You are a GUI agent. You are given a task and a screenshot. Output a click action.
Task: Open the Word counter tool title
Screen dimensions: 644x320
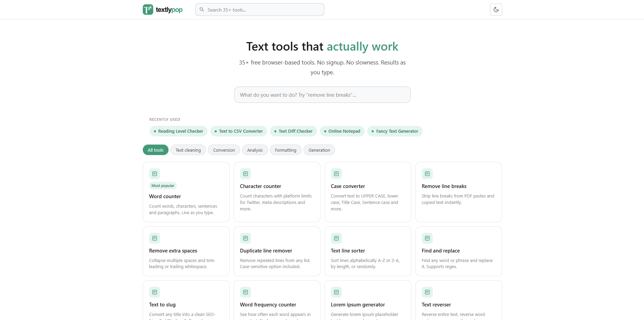coord(165,196)
